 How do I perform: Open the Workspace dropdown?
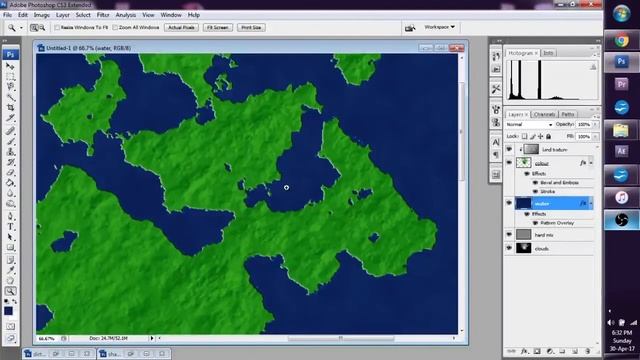(x=439, y=27)
